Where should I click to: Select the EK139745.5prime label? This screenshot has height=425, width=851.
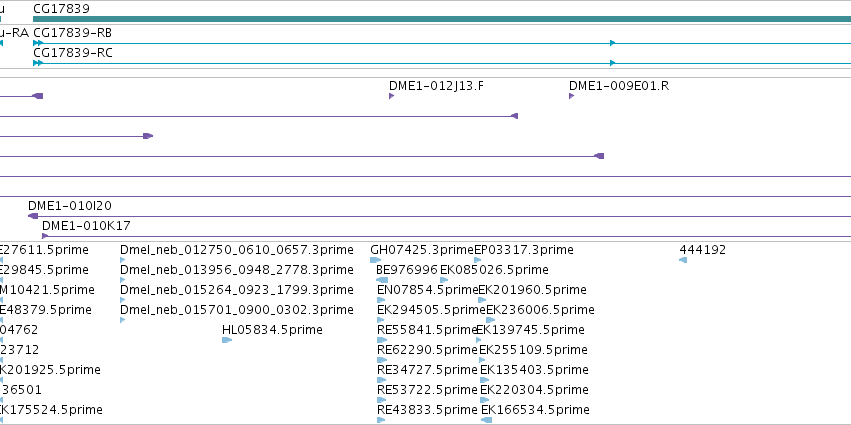(530, 330)
